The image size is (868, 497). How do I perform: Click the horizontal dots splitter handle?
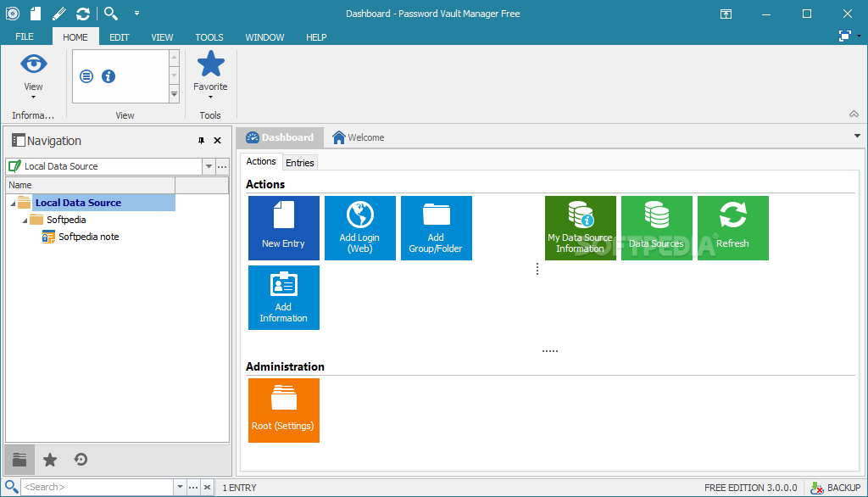(x=549, y=351)
